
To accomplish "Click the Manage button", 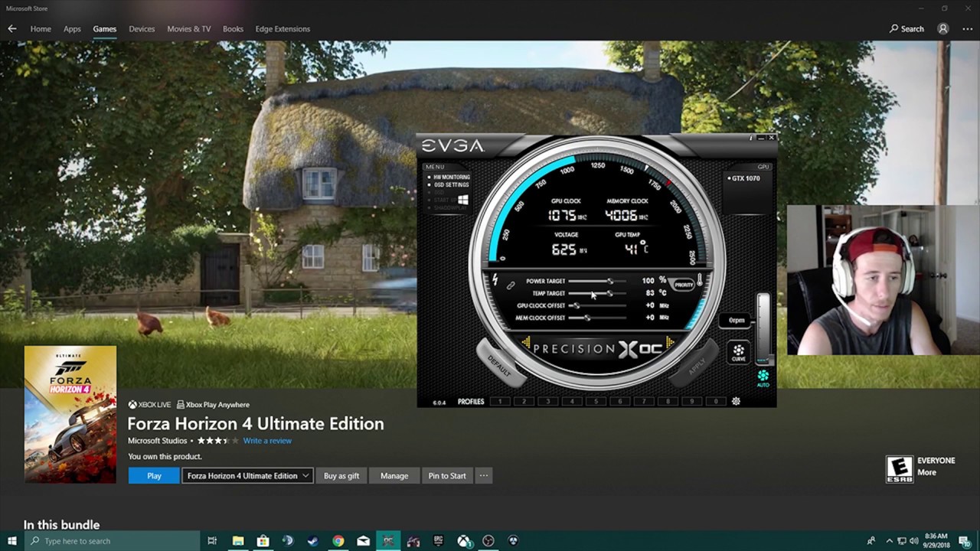I will click(x=394, y=475).
